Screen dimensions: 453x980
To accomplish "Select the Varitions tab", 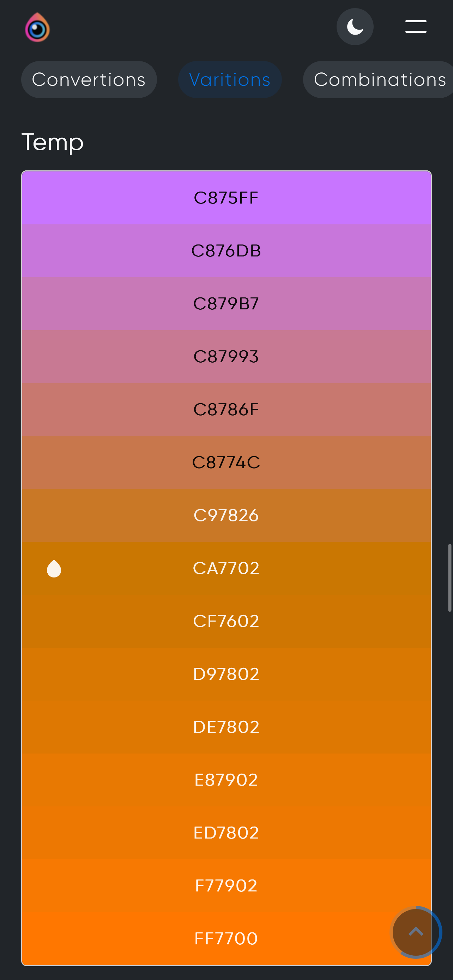I will click(x=230, y=79).
